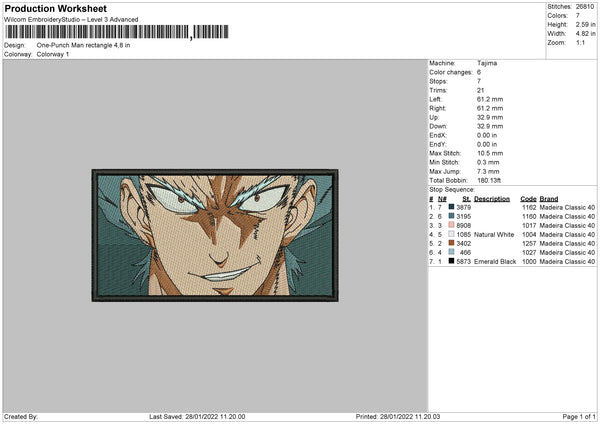Pick the Natural White 1085 swatch
The width and height of the screenshot is (600, 424).
coord(452,234)
